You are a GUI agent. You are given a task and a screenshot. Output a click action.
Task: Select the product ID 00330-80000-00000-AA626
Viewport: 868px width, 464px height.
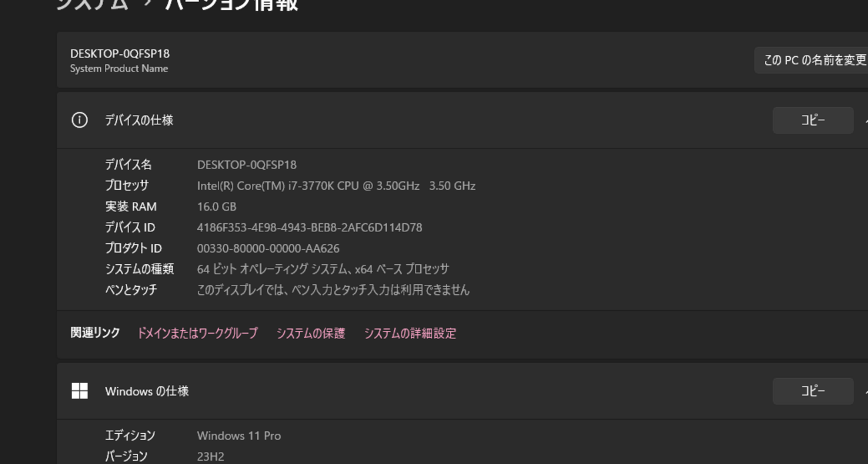268,248
